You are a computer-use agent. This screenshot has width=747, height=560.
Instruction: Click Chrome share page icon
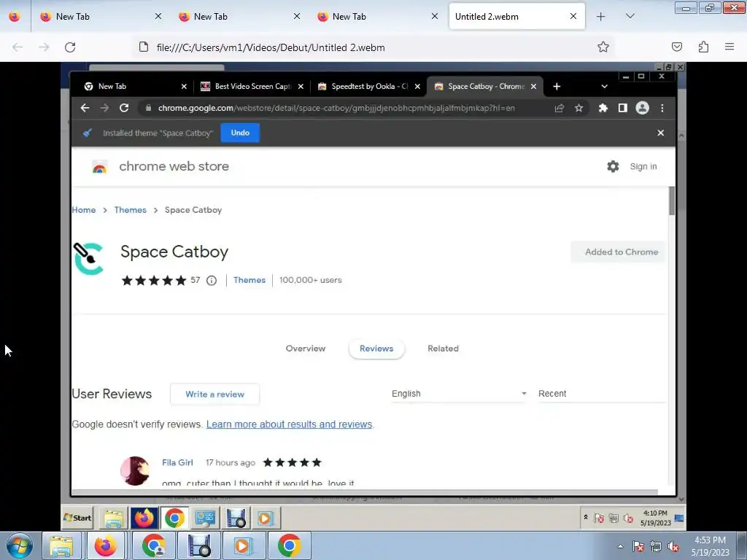(560, 108)
